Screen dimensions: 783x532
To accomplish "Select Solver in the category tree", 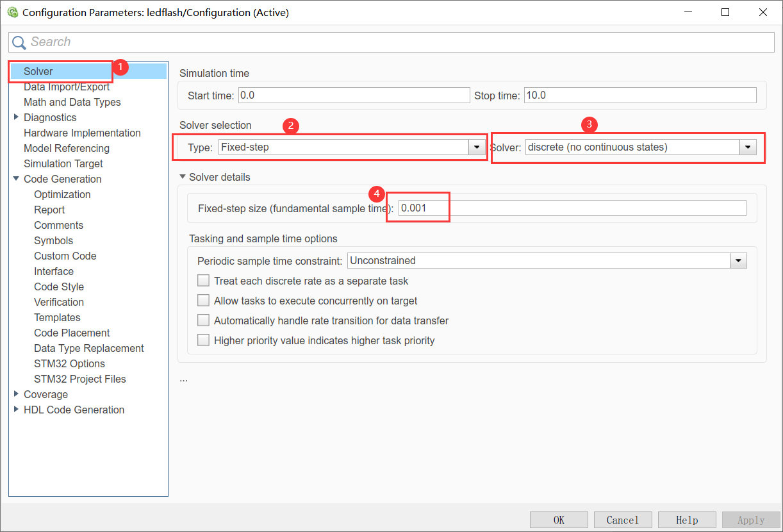I will pos(38,71).
